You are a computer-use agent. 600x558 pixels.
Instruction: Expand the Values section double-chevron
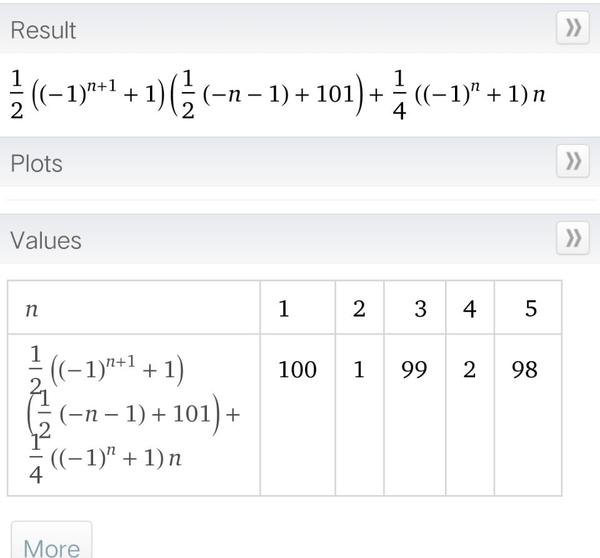tap(573, 238)
